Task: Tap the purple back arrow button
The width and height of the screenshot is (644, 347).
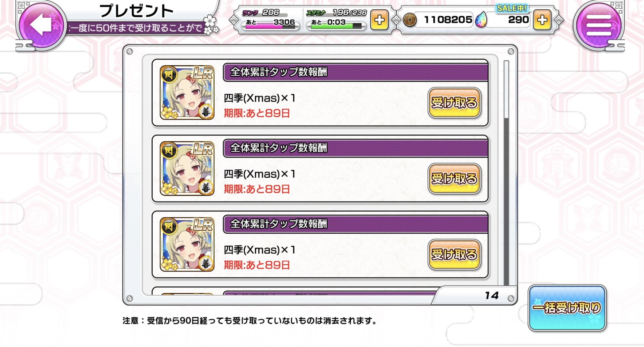Action: click(x=41, y=24)
